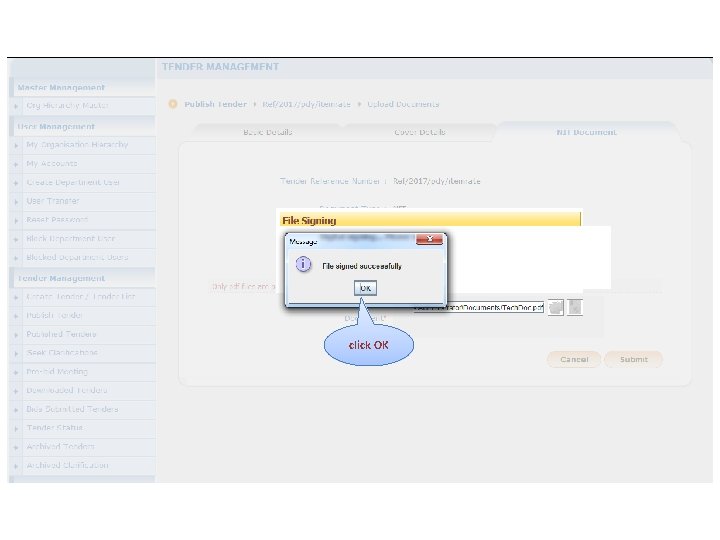Click the File Signing yellow title bar
Viewport: 720px width, 540px height.
[x=430, y=220]
